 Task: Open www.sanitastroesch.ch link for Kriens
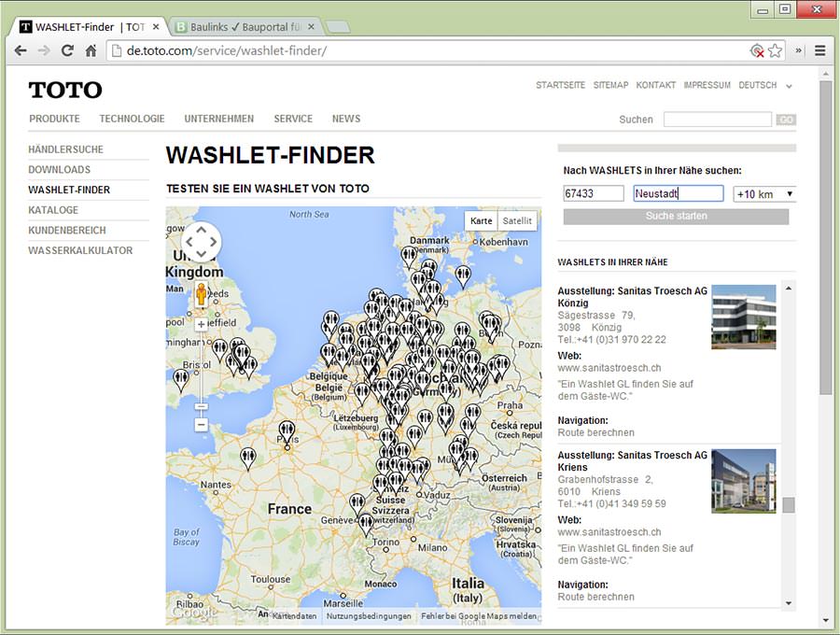(609, 532)
